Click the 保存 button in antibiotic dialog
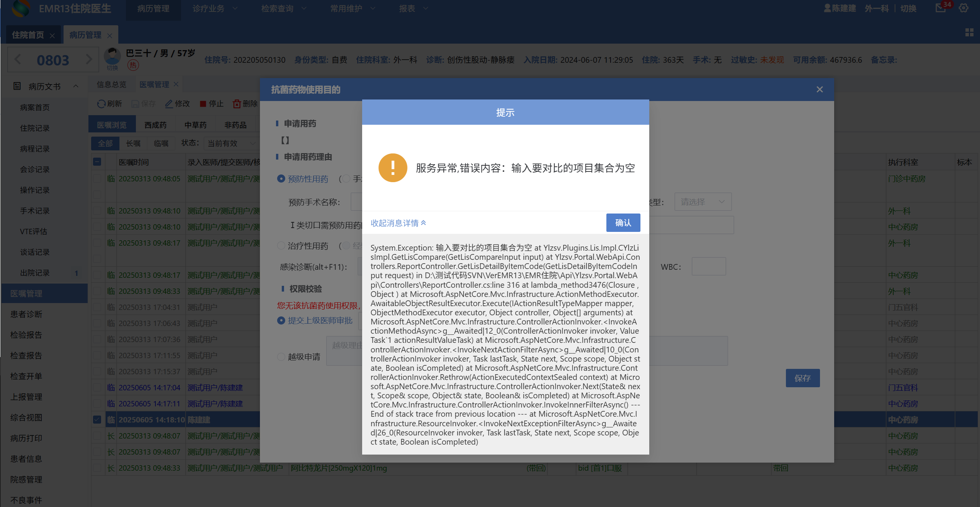This screenshot has width=980, height=507. (802, 378)
